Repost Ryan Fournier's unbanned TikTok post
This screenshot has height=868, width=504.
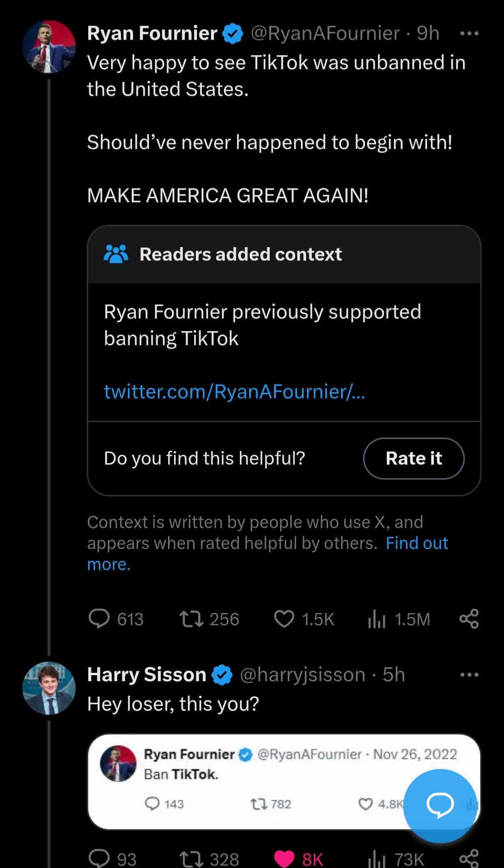[191, 619]
